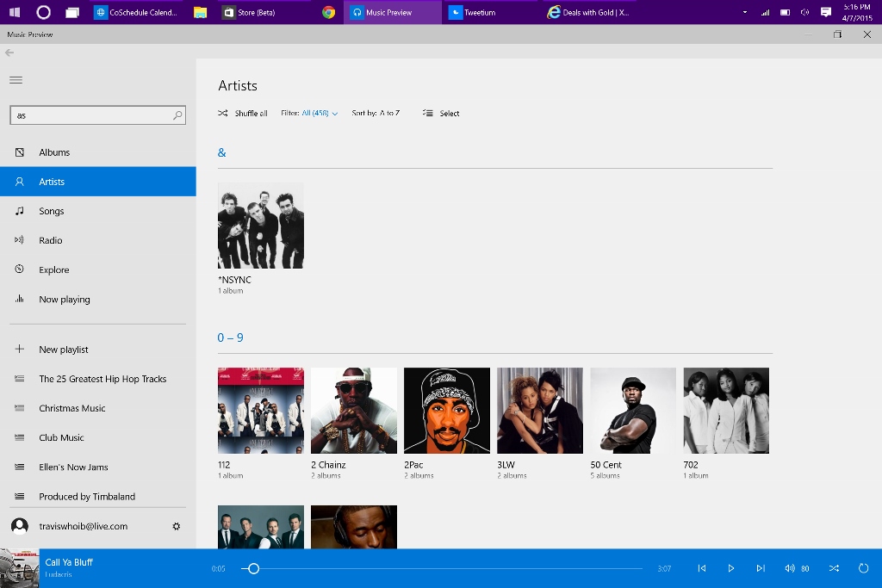Change Sort by A to Z option
The width and height of the screenshot is (882, 588).
[x=376, y=113]
